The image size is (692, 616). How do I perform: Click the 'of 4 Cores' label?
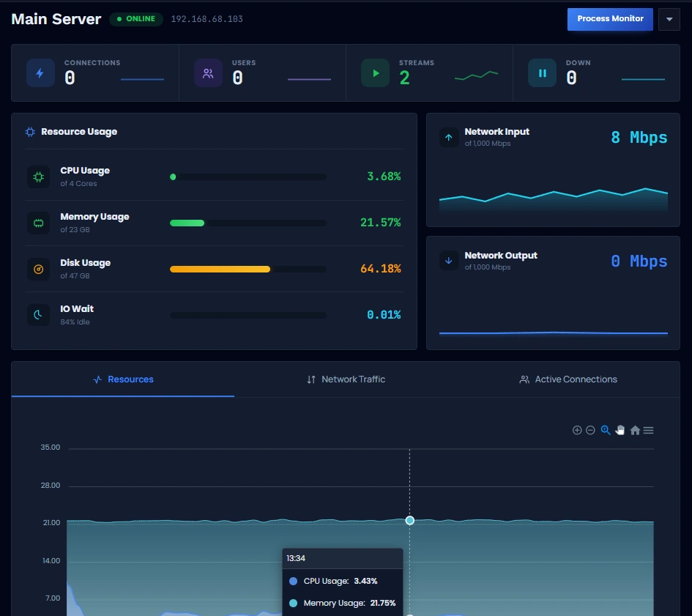78,184
